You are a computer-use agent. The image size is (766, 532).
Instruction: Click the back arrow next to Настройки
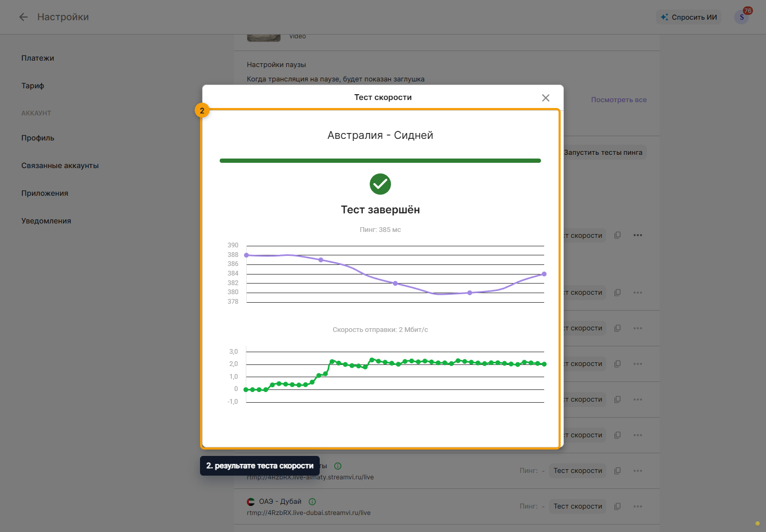point(23,17)
